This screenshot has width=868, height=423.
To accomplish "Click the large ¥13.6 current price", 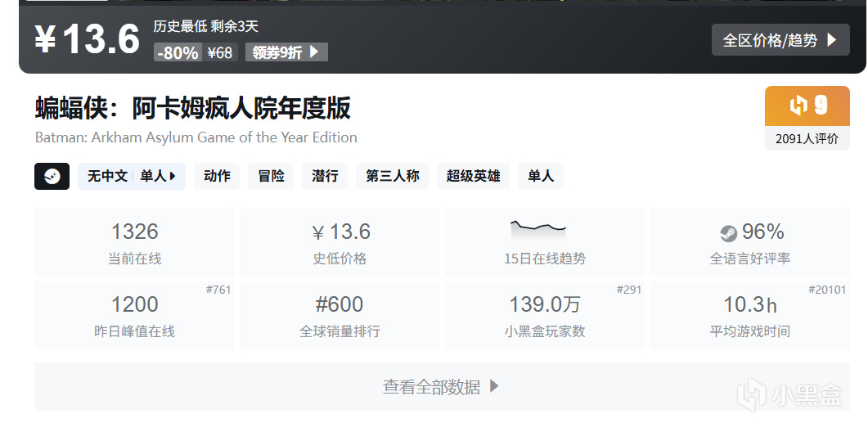I will point(87,39).
